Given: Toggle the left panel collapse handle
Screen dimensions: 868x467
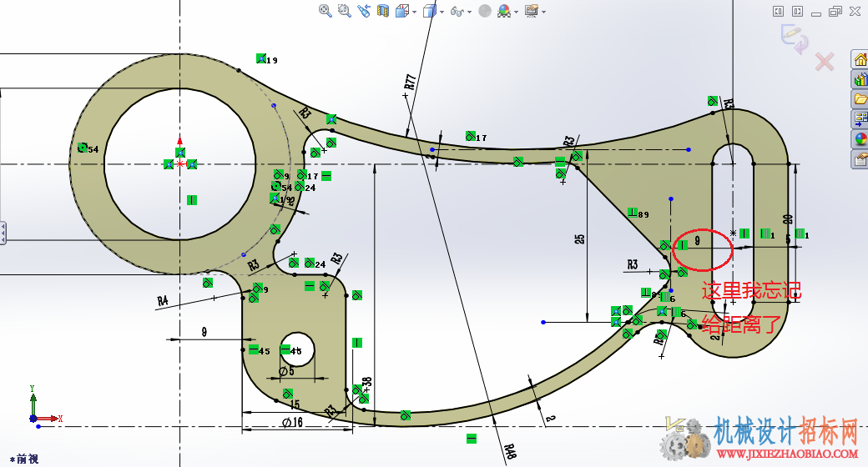Looking at the screenshot, I should (x=3, y=233).
